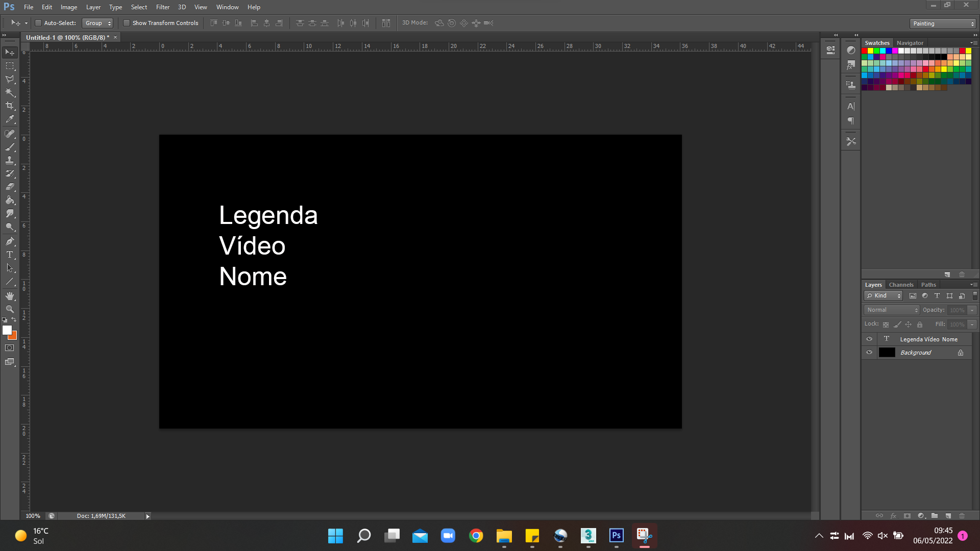Open the Opacity slider dropdown
The width and height of the screenshot is (980, 551).
pos(972,310)
